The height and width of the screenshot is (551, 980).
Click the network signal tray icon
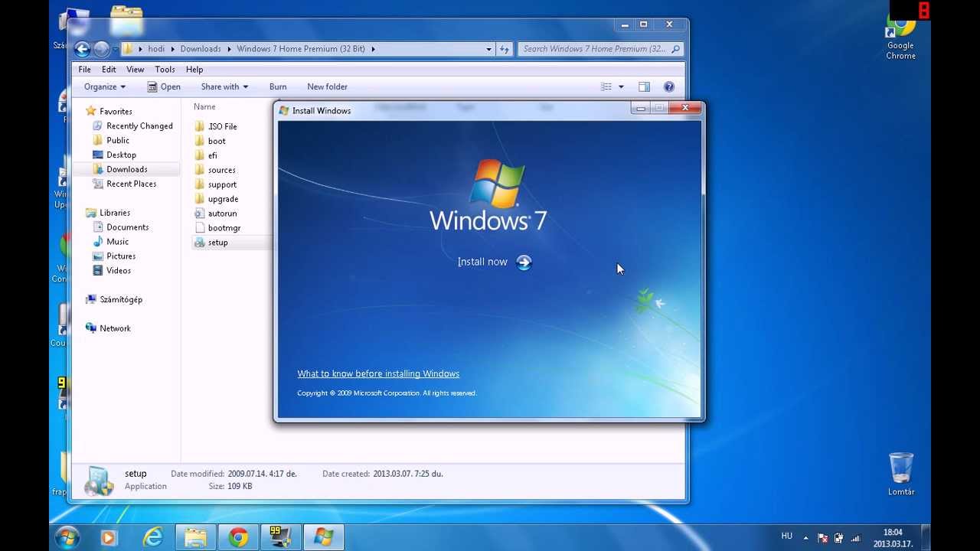[x=855, y=539]
